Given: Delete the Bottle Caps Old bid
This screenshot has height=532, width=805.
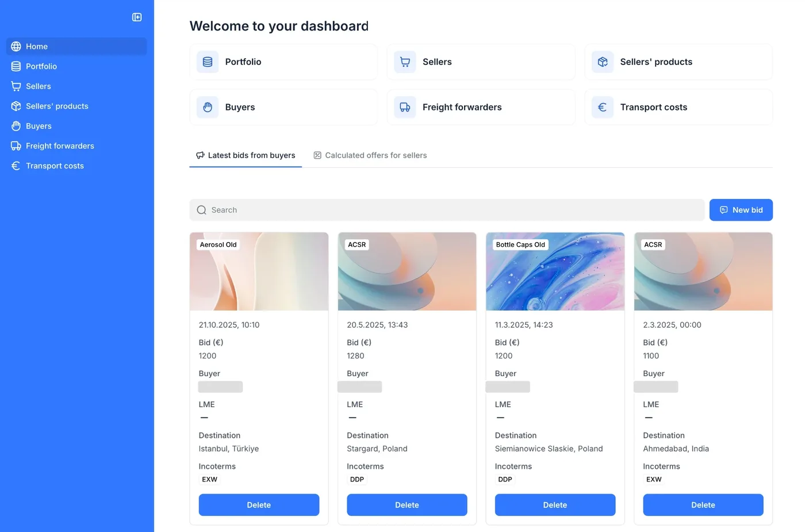Looking at the screenshot, I should pos(555,505).
